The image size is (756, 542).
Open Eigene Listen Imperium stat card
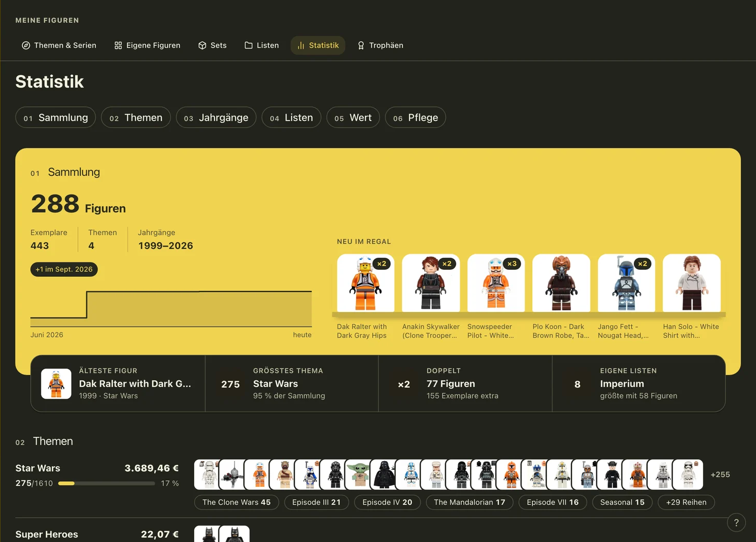click(x=639, y=383)
